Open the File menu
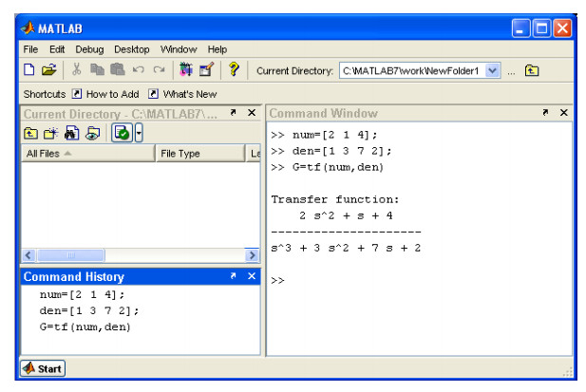 [30, 49]
